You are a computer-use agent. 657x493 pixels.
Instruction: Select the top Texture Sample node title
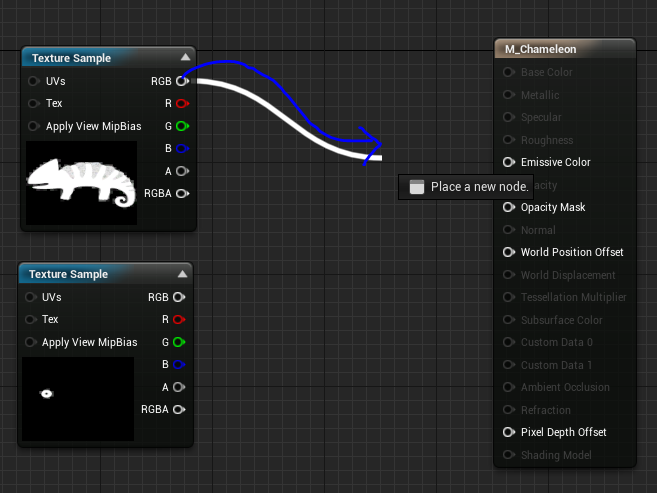(x=71, y=58)
